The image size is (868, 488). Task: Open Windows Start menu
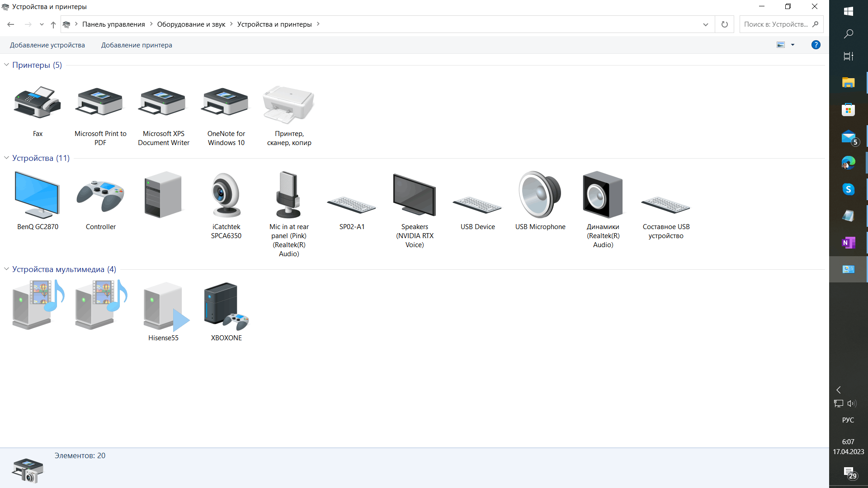(848, 11)
